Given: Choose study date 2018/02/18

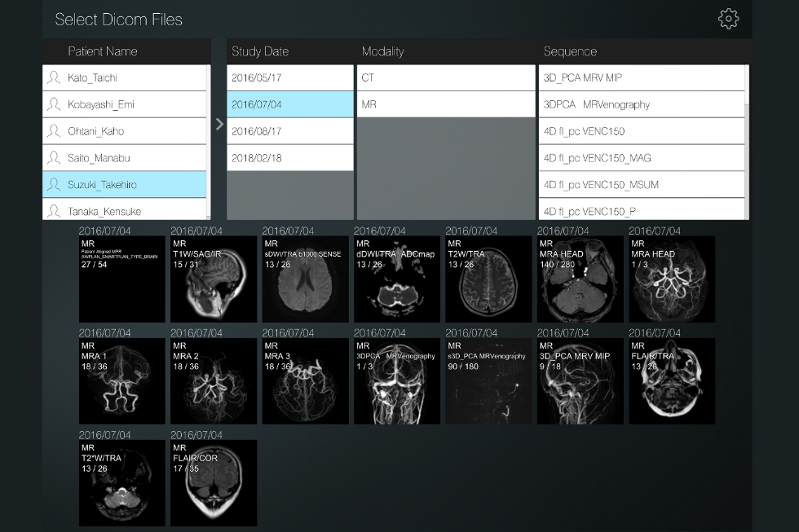Looking at the screenshot, I should click(289, 158).
